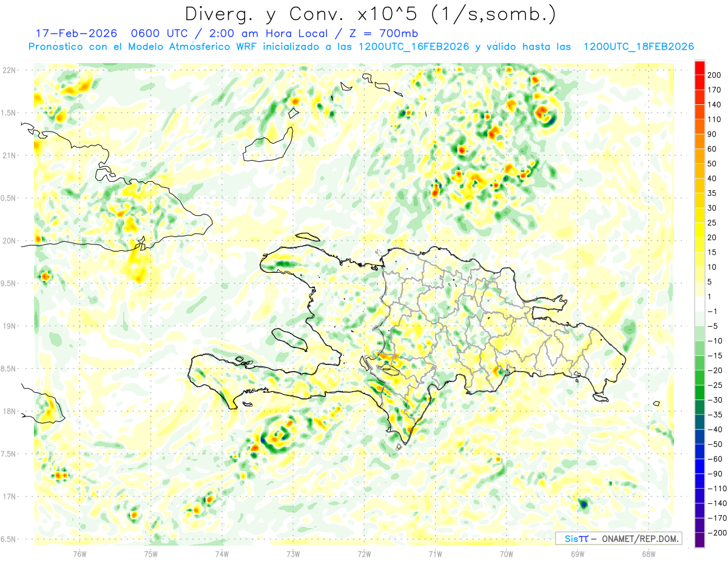Viewport: 728px width, 562px height.
Task: Click the '-50' color scale label
Action: [x=716, y=444]
